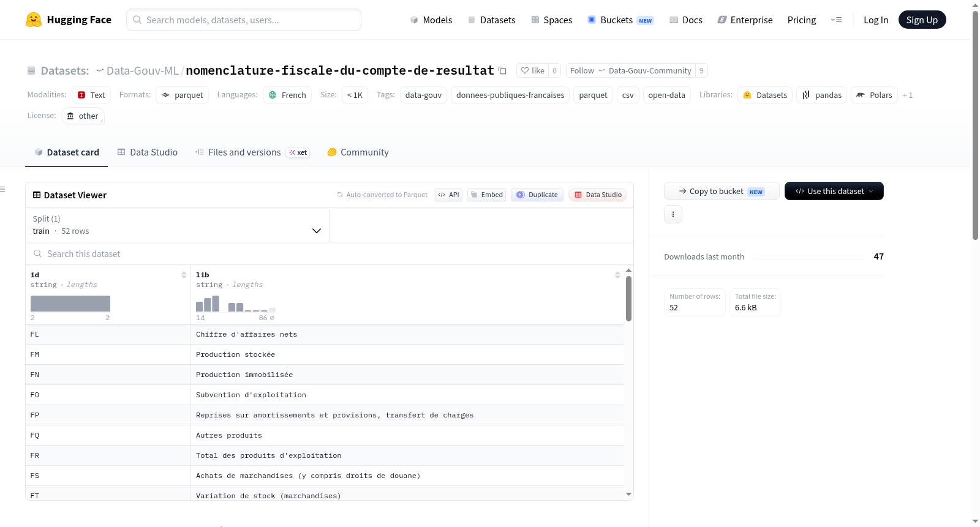This screenshot has width=980, height=527.
Task: Click the sort icon on id column
Action: click(184, 275)
